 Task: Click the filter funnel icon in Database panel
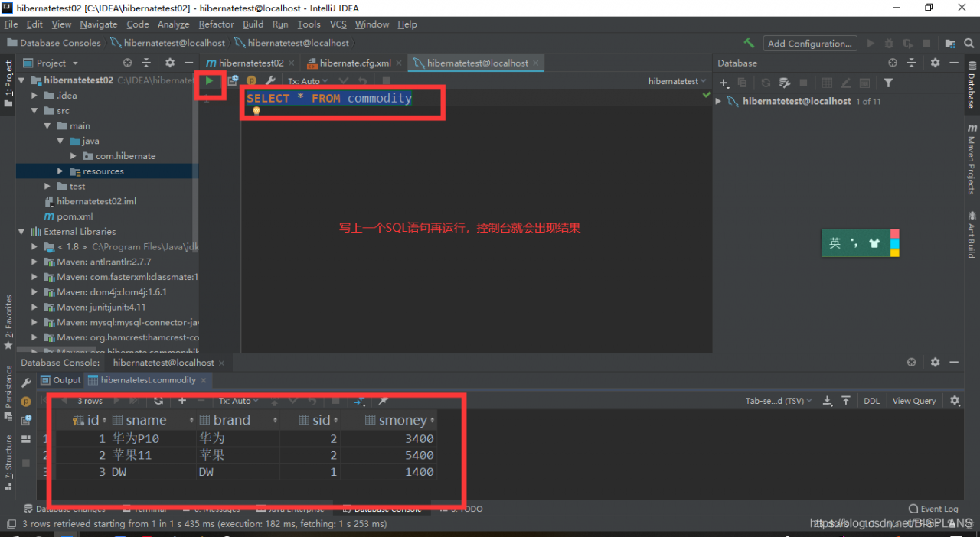tap(888, 83)
